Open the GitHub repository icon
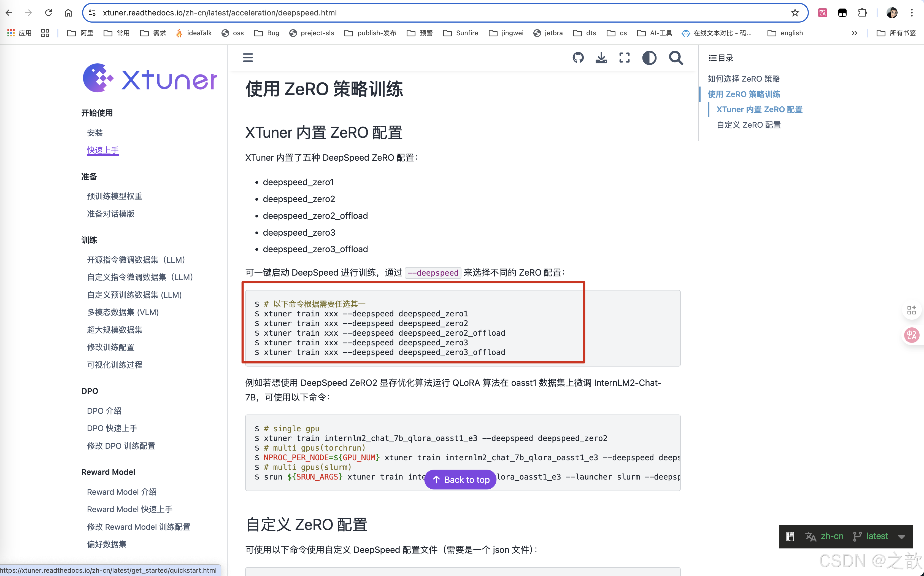The image size is (924, 576). 578,58
